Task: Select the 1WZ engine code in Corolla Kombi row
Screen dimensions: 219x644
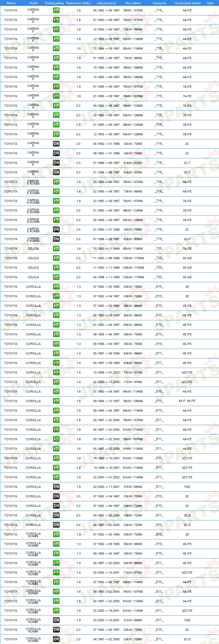Action: tap(187, 620)
